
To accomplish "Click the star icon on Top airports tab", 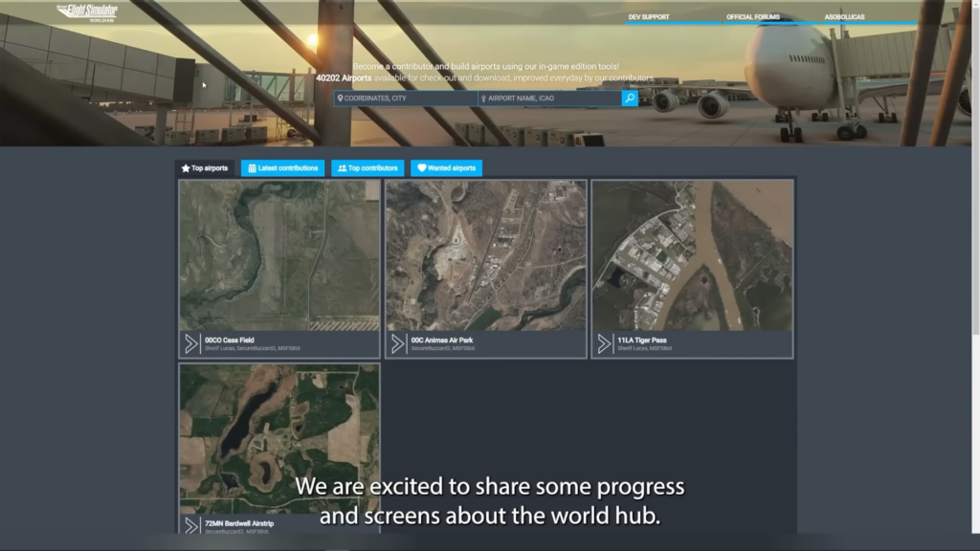I will pyautogui.click(x=186, y=168).
